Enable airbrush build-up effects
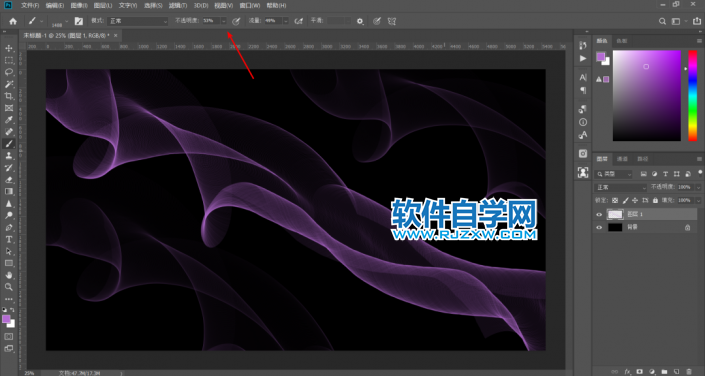705x376 pixels. [x=298, y=21]
